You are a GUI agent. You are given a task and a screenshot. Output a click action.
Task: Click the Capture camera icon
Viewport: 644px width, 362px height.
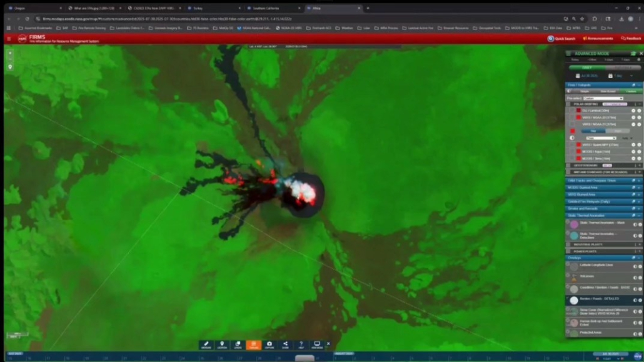pos(269,344)
